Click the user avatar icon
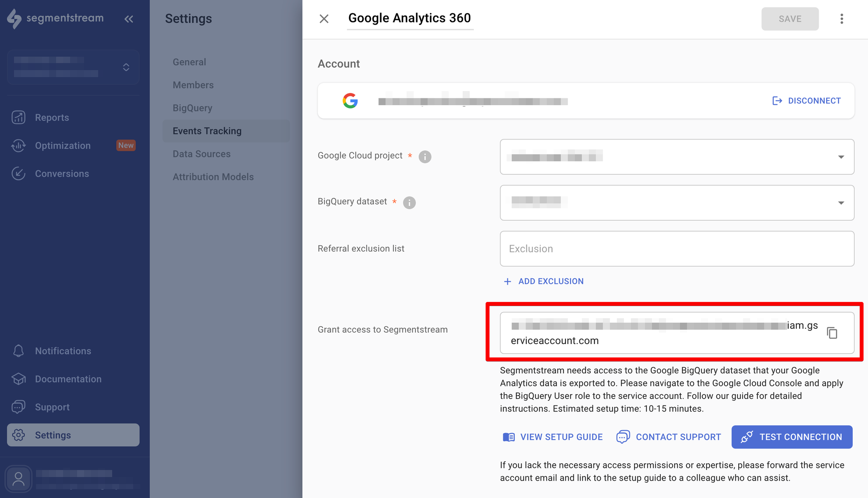Image resolution: width=868 pixels, height=498 pixels. [18, 479]
